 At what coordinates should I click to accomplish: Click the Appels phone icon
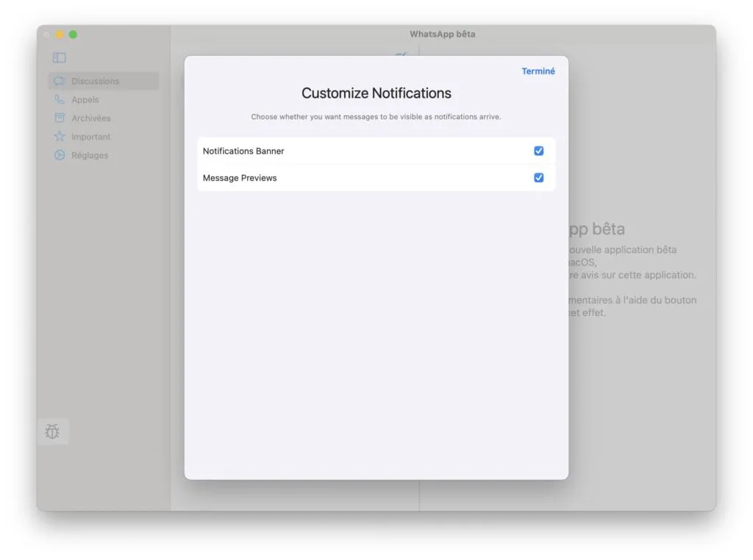[x=60, y=99]
